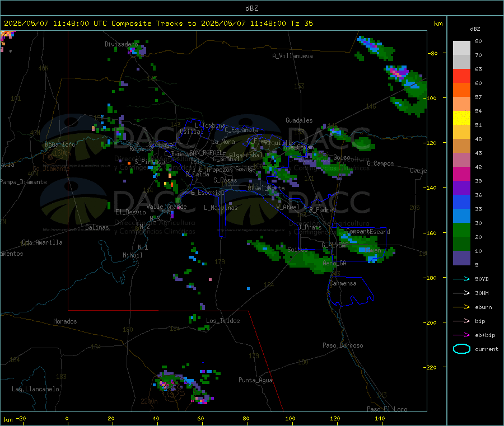Click the Nihuil label
Screen dimensions: 504x426
(x=132, y=255)
